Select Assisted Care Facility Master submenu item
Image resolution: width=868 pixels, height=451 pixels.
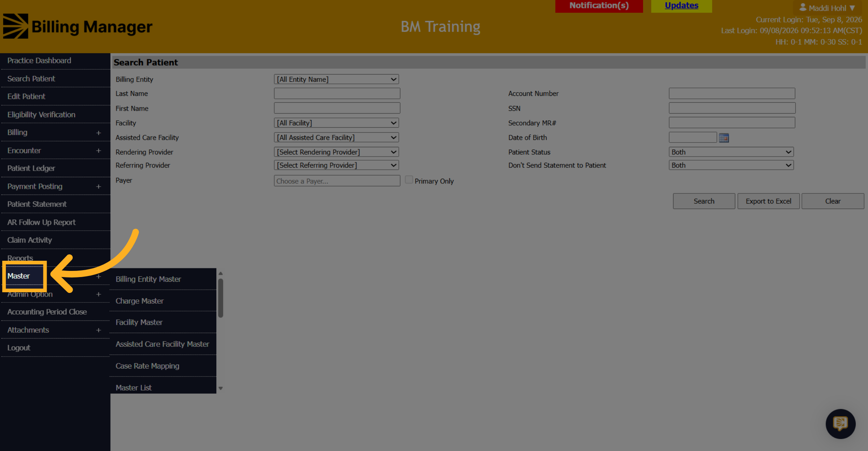[x=163, y=344]
